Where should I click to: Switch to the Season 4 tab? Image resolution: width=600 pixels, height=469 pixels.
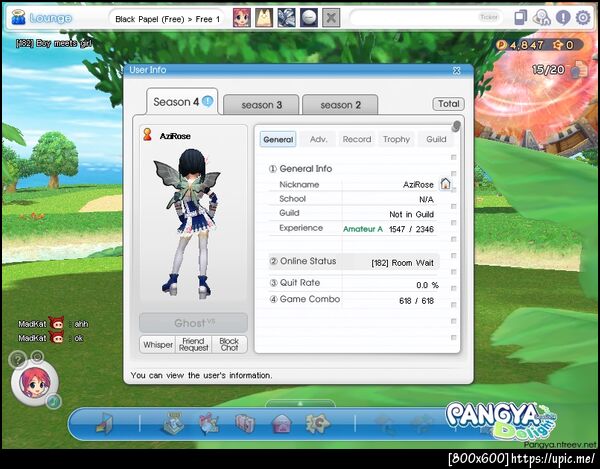pos(182,102)
